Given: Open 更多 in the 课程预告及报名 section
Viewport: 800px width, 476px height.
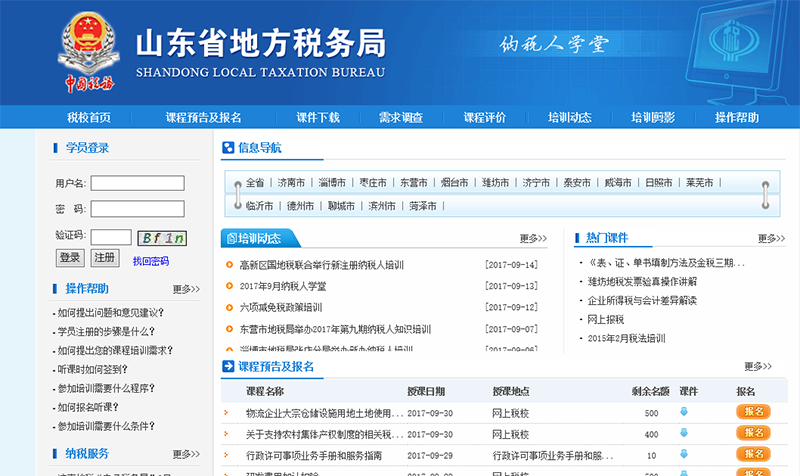Looking at the screenshot, I should click(758, 366).
